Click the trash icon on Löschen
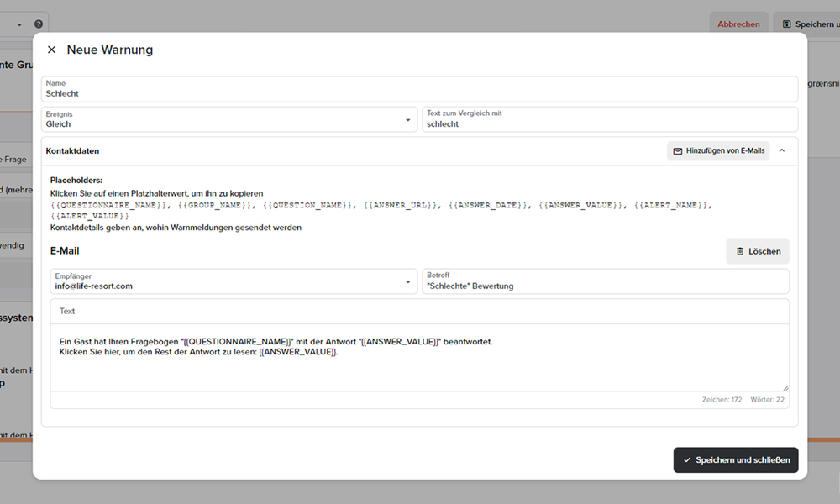The height and width of the screenshot is (504, 840). pos(740,251)
